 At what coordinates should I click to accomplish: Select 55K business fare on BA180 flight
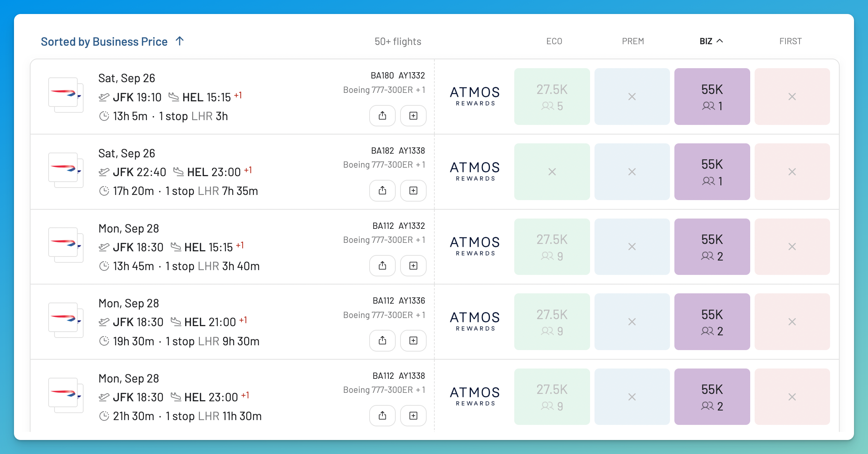pyautogui.click(x=712, y=97)
